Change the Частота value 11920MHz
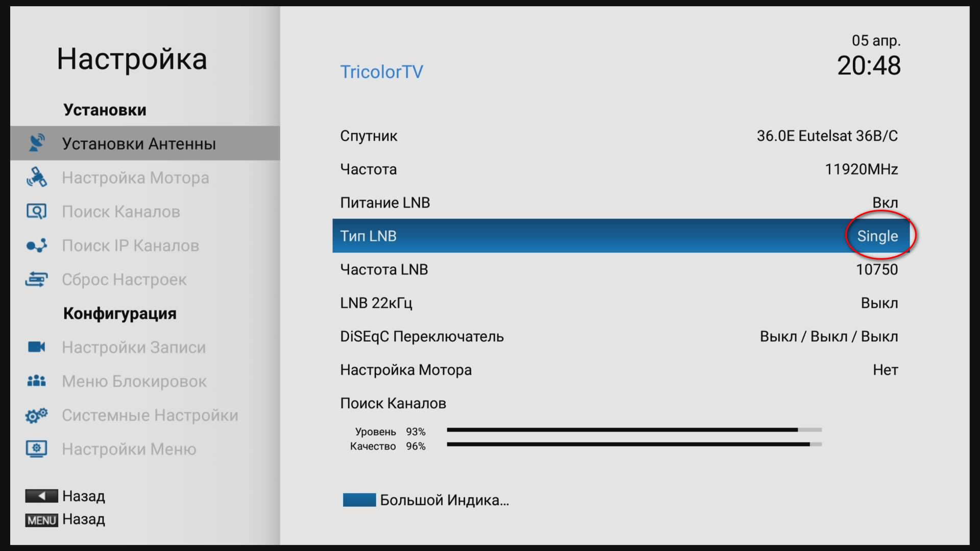The width and height of the screenshot is (980, 551). click(x=861, y=169)
